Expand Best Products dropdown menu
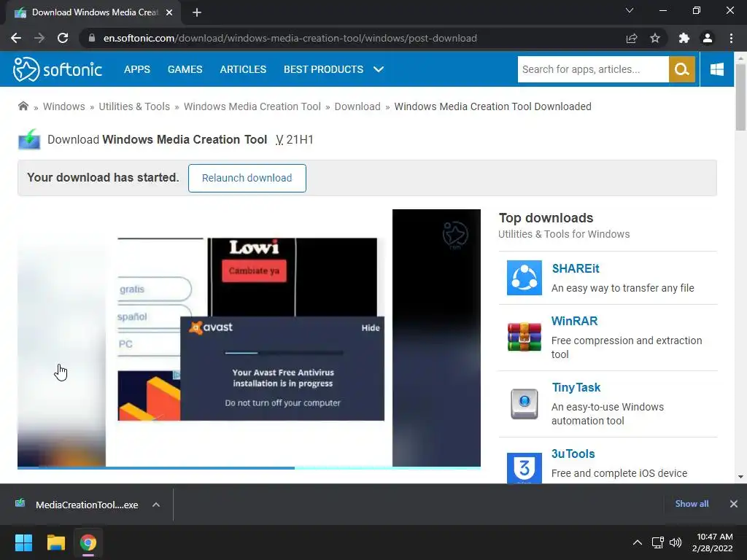This screenshot has height=560, width=747. (x=379, y=69)
